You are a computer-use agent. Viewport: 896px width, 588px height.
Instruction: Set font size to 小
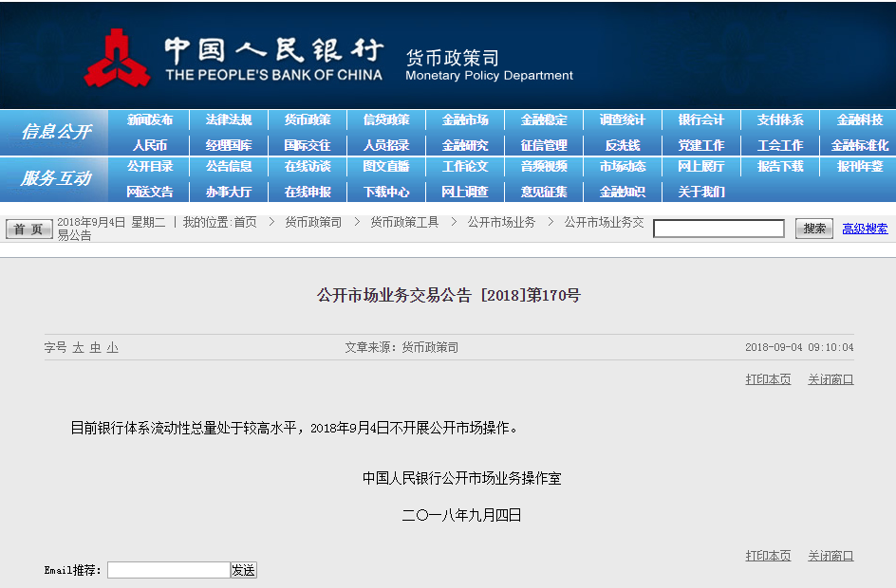coord(112,348)
